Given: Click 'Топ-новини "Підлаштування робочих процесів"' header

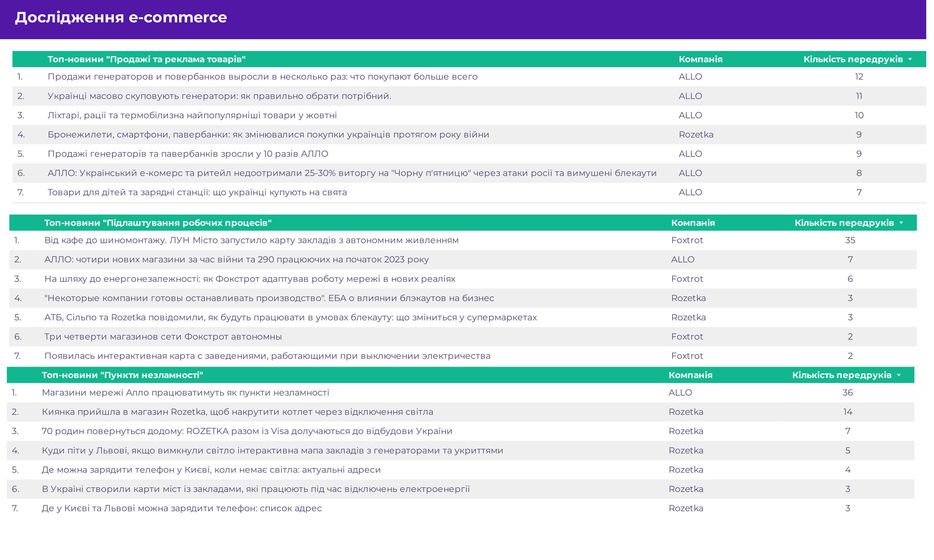Looking at the screenshot, I should [x=158, y=223].
